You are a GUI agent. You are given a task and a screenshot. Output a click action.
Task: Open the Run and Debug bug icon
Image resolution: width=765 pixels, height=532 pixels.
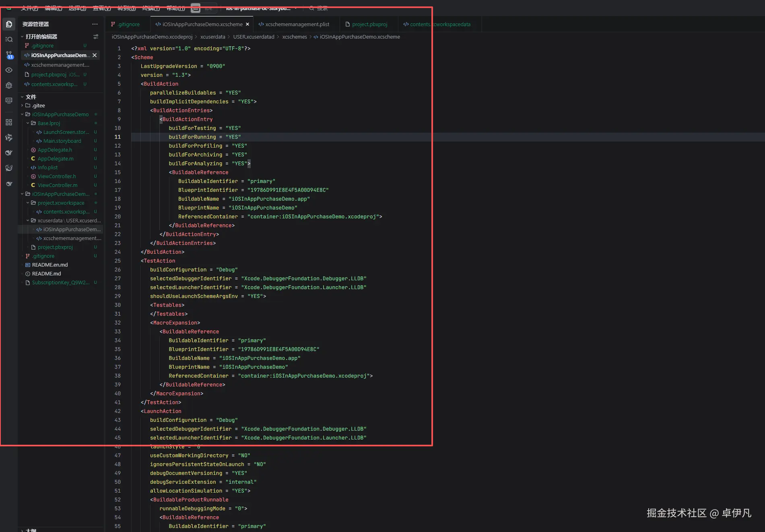pyautogui.click(x=9, y=85)
